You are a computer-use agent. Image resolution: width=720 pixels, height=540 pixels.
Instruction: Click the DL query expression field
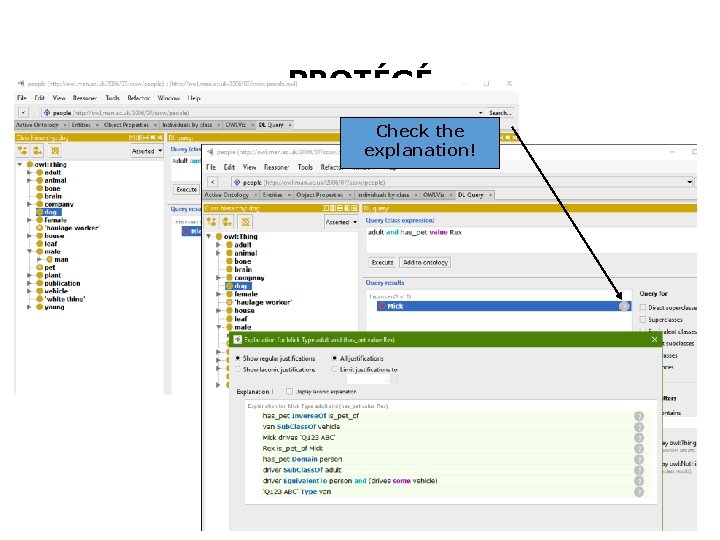(531, 239)
